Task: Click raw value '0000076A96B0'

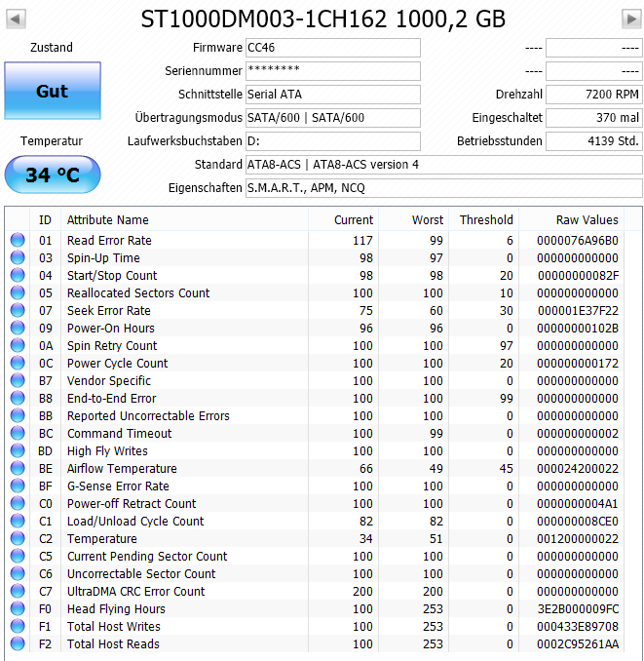Action: pyautogui.click(x=578, y=240)
